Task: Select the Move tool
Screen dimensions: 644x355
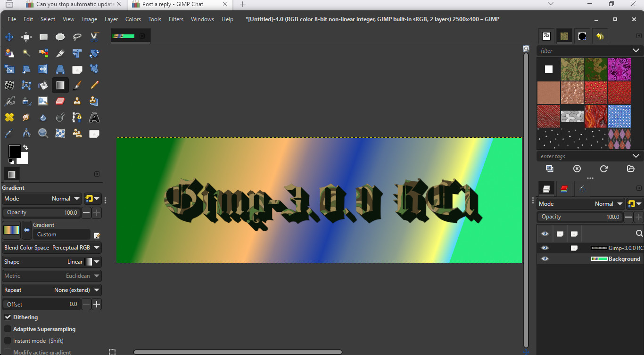Action: (9, 37)
